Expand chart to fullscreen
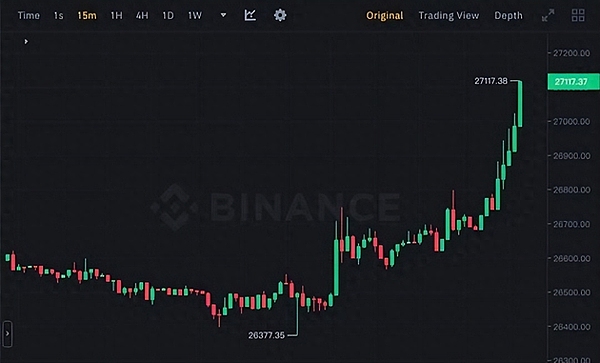 pyautogui.click(x=548, y=15)
